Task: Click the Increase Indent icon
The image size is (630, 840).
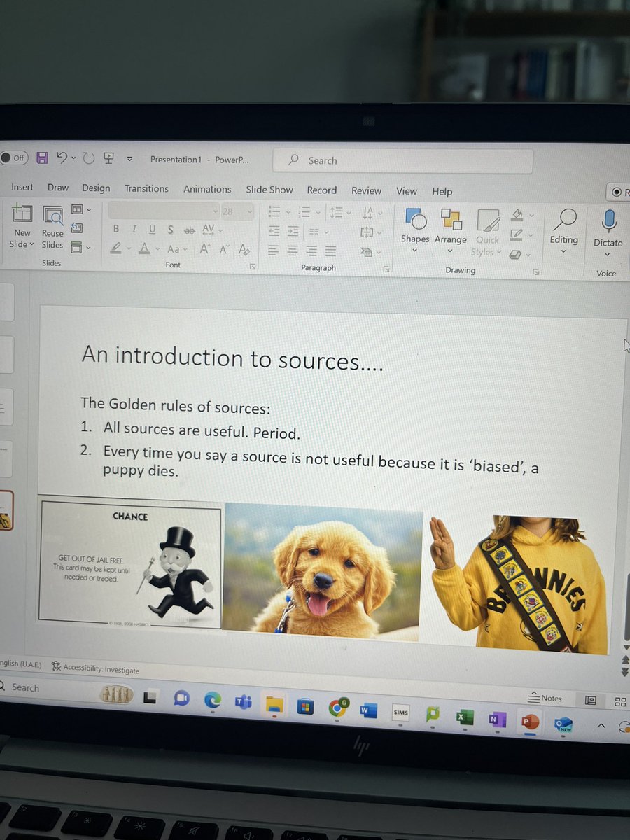Action: 293,231
